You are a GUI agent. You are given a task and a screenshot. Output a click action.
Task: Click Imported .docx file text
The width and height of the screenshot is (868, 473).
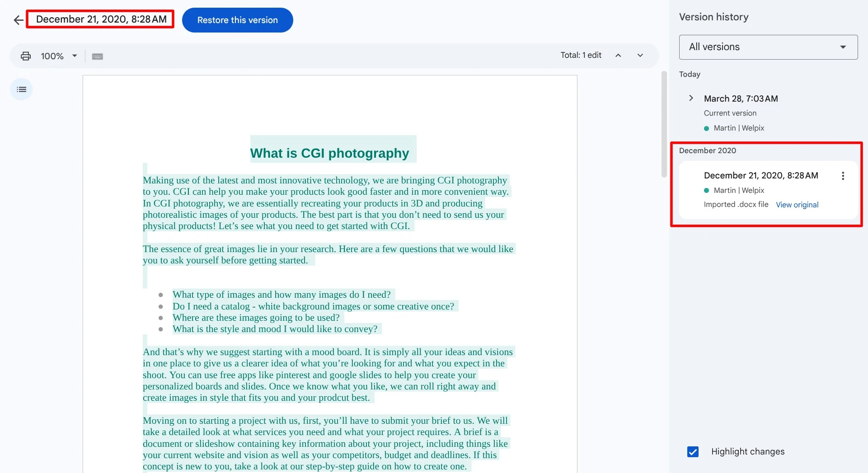[x=736, y=204]
